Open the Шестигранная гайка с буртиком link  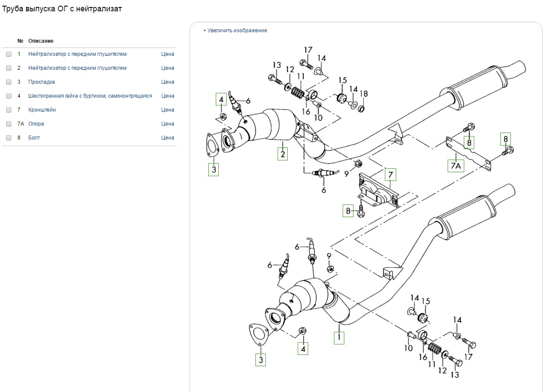(90, 96)
